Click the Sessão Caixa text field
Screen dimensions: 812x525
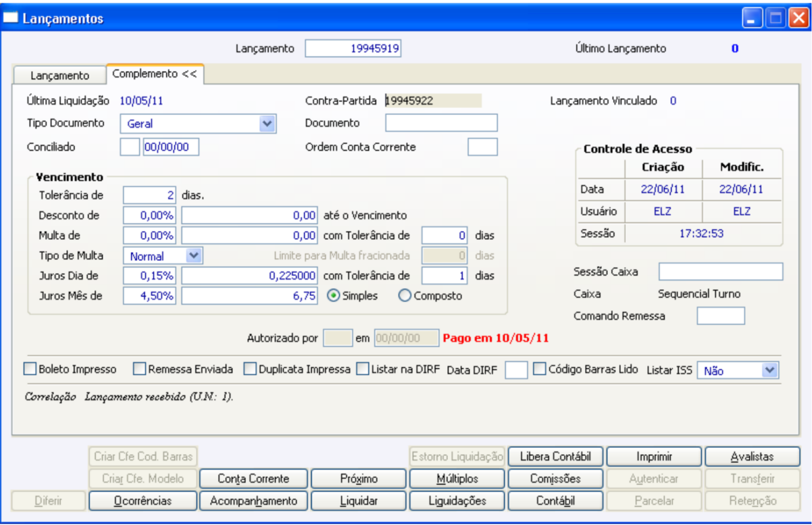click(720, 272)
